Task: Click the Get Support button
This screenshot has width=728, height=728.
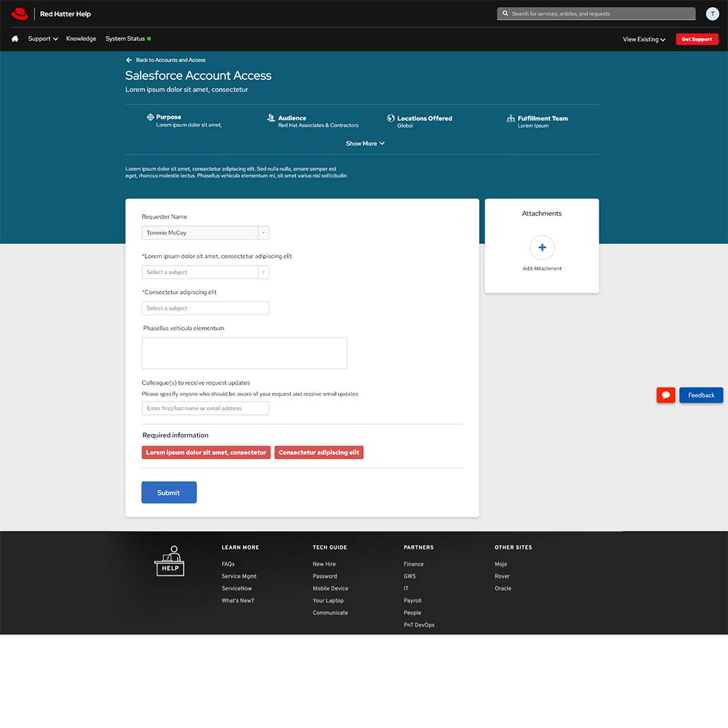Action: click(x=697, y=40)
